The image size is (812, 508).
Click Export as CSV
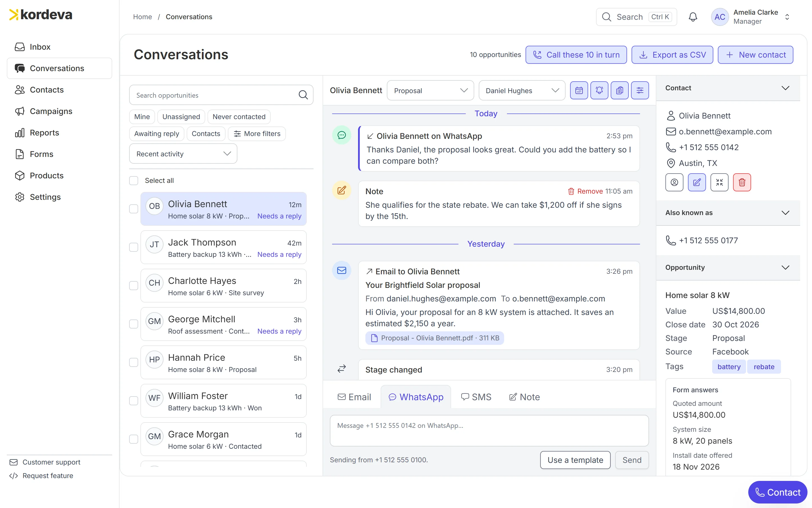tap(672, 55)
